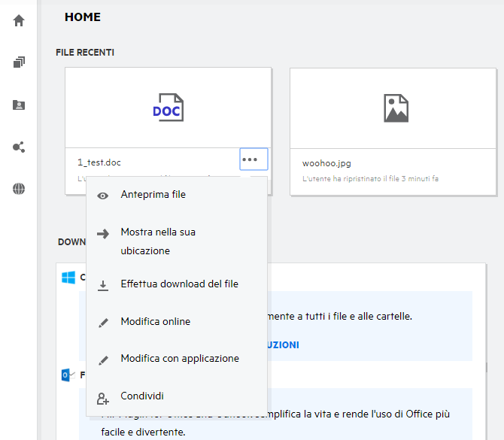Click the download arrow icon in menu
The image size is (504, 440).
pyautogui.click(x=104, y=284)
